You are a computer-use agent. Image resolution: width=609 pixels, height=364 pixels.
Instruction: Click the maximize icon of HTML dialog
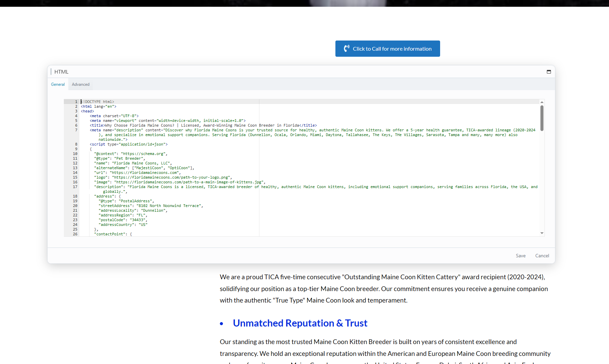pos(549,72)
